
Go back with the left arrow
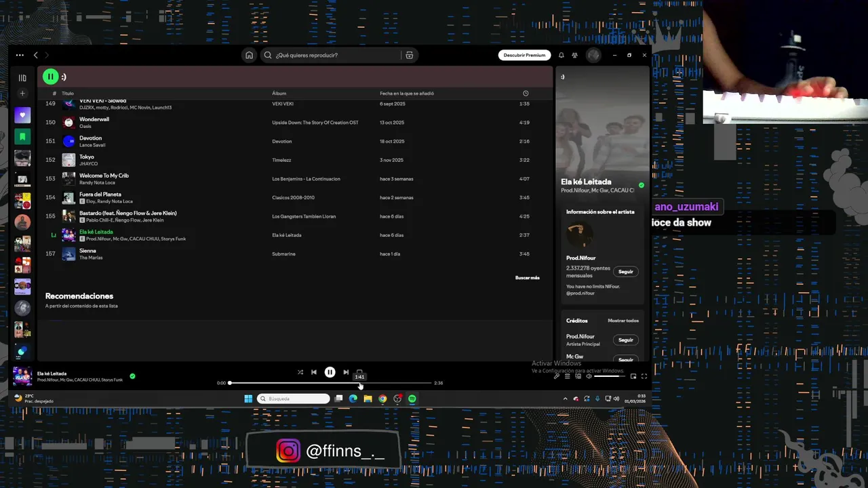pos(35,55)
